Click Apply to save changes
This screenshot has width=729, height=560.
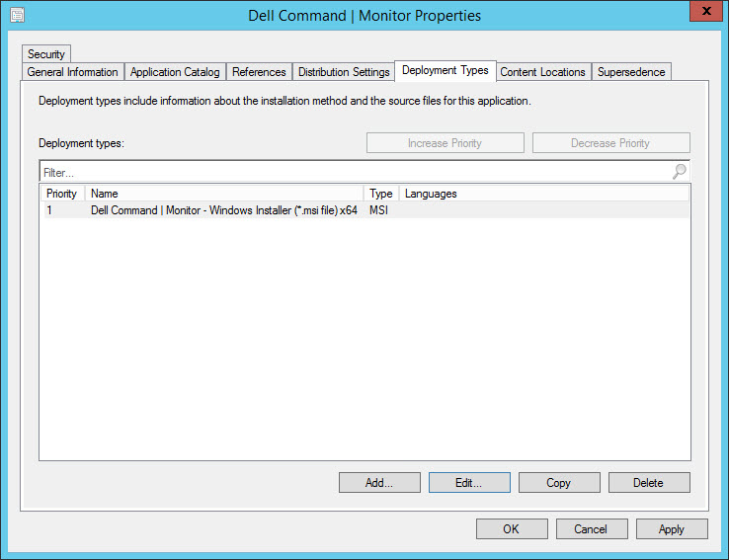pyautogui.click(x=671, y=529)
